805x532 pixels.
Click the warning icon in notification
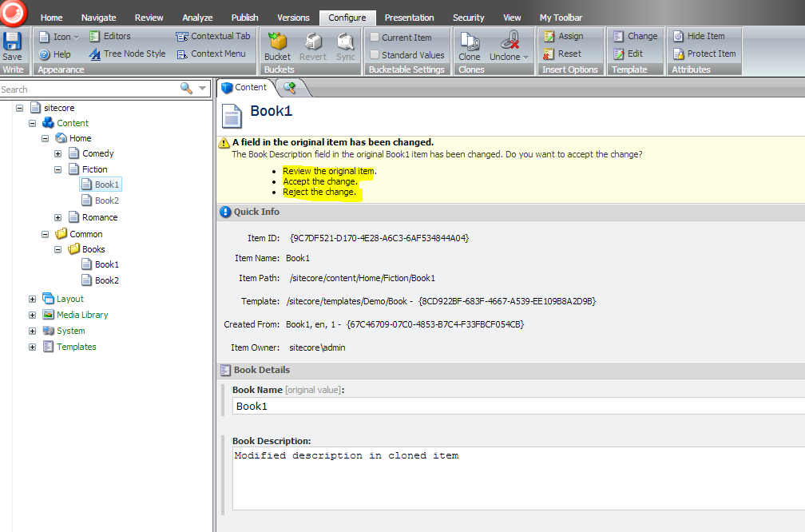(x=224, y=143)
